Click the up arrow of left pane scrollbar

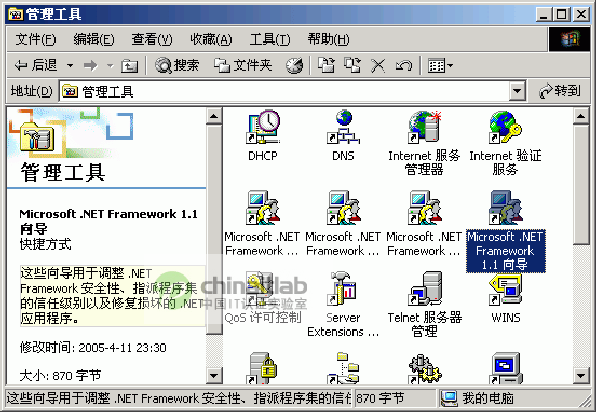pyautogui.click(x=214, y=116)
